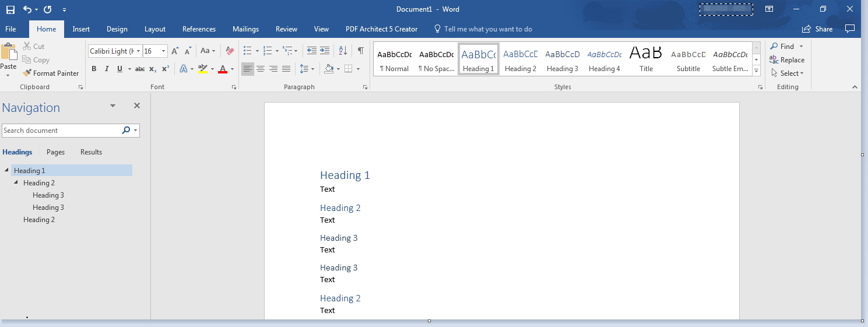Center the text
Image resolution: width=868 pixels, height=327 pixels.
pyautogui.click(x=261, y=69)
